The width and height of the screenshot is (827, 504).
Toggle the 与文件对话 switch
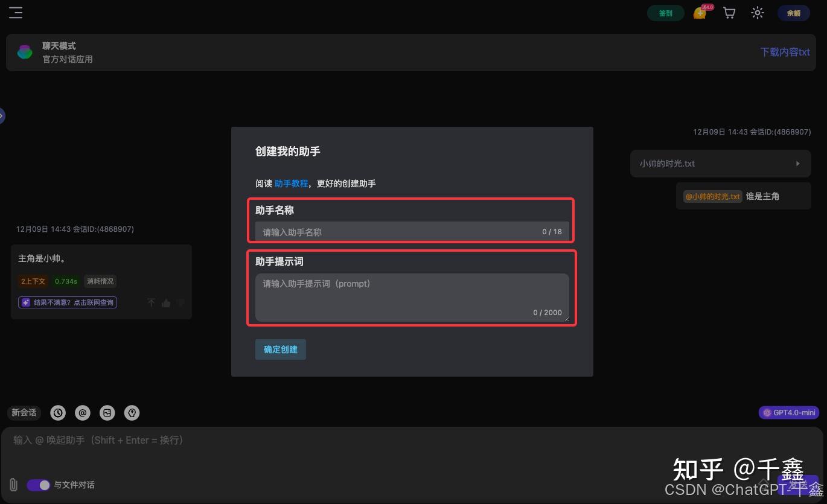pos(38,485)
